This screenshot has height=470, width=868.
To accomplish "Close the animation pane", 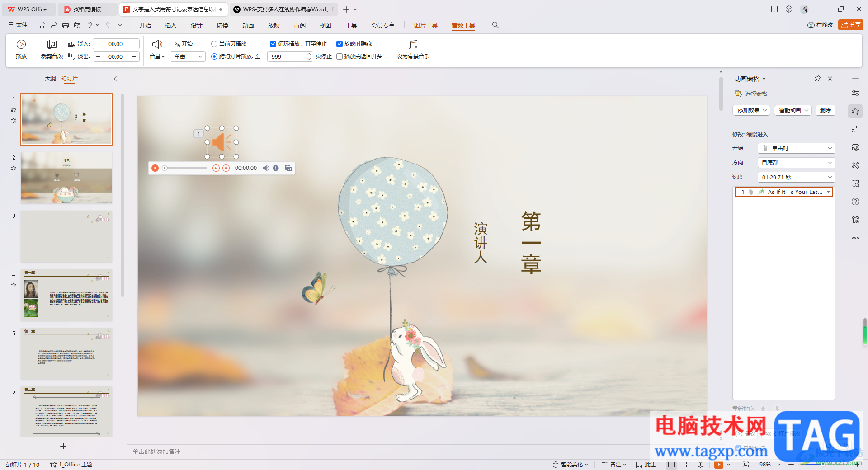I will point(830,79).
